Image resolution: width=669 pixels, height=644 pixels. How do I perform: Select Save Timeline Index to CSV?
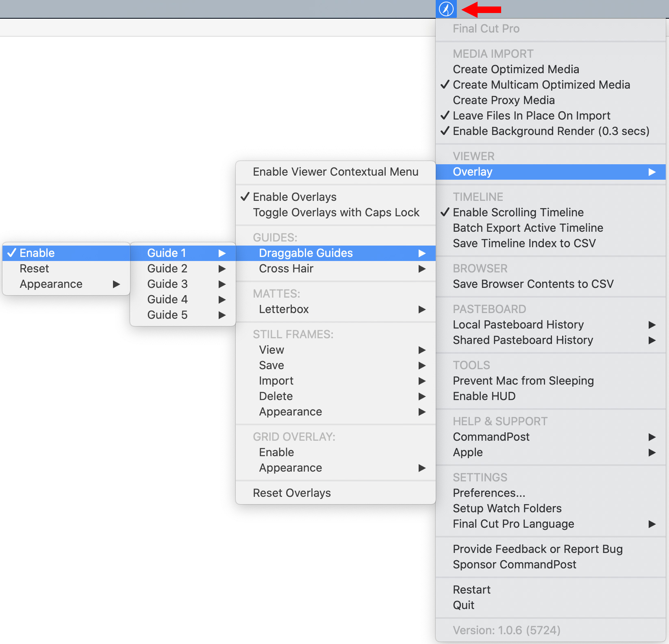point(551,243)
